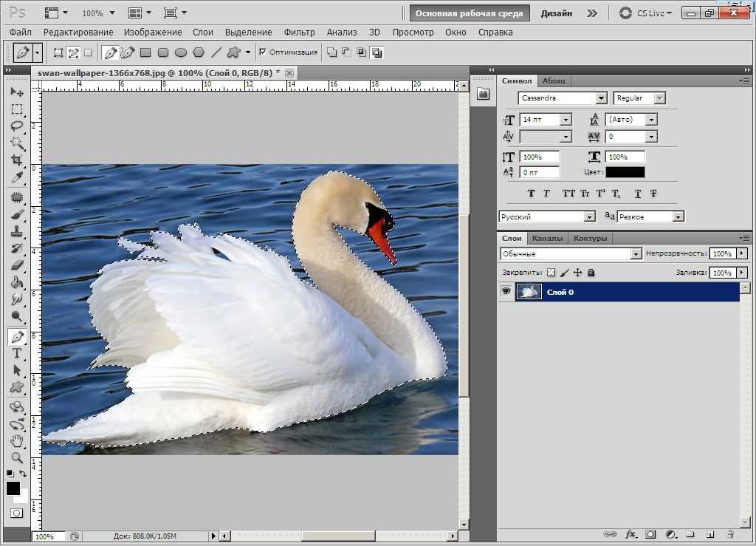Switch to Основная рабочая среда workspace
Viewport: 756px width, 546px height.
(x=469, y=13)
